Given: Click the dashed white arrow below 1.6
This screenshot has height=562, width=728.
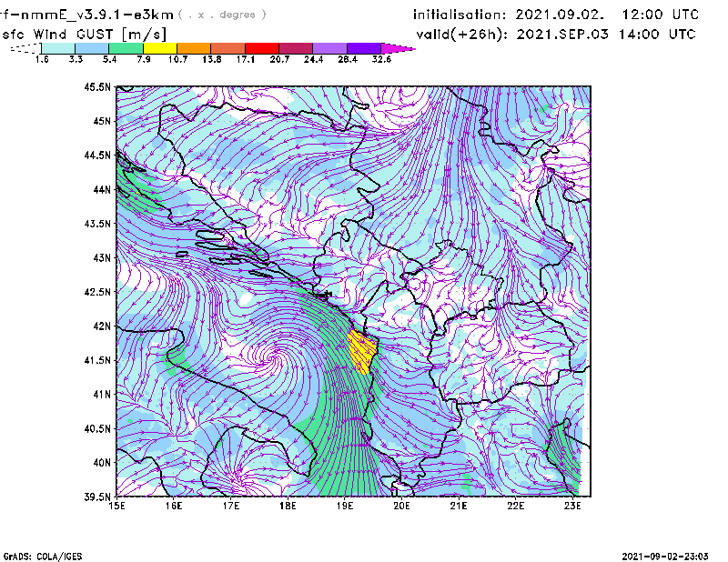Looking at the screenshot, I should 25,48.
